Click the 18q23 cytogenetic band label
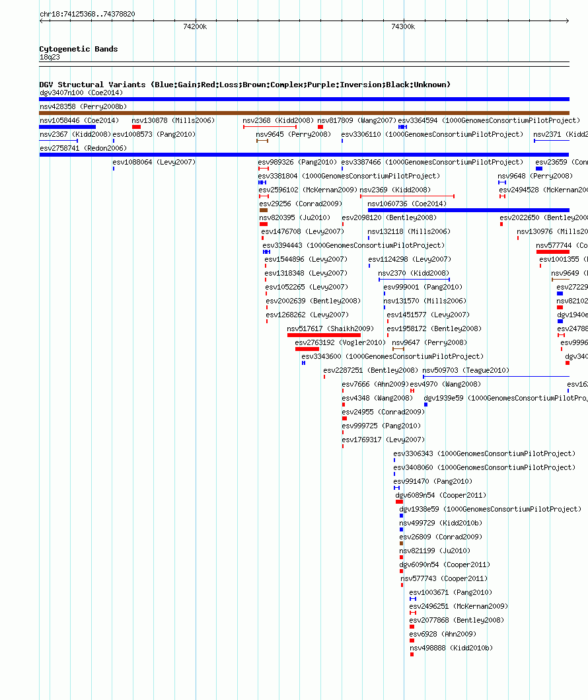The height and width of the screenshot is (700, 588). pyautogui.click(x=50, y=57)
